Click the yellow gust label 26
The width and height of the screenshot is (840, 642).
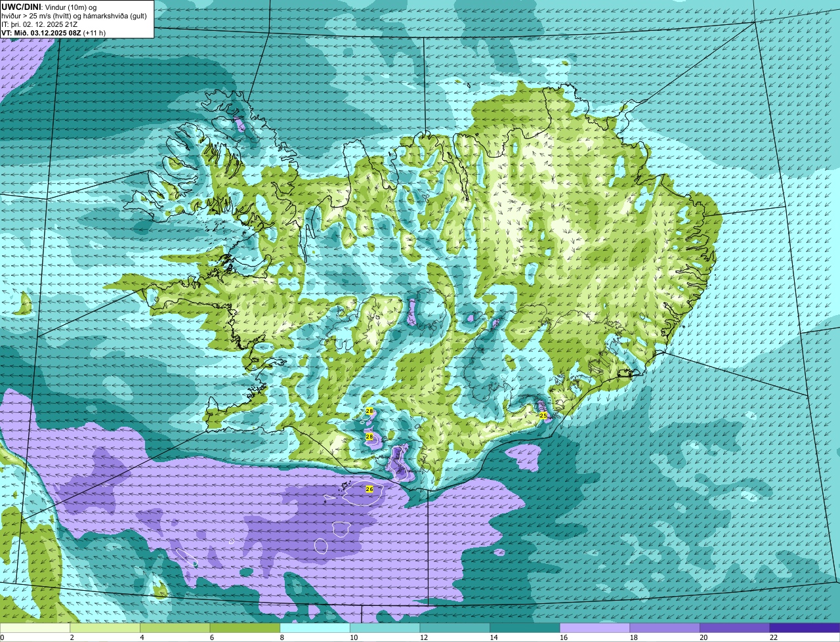click(369, 489)
